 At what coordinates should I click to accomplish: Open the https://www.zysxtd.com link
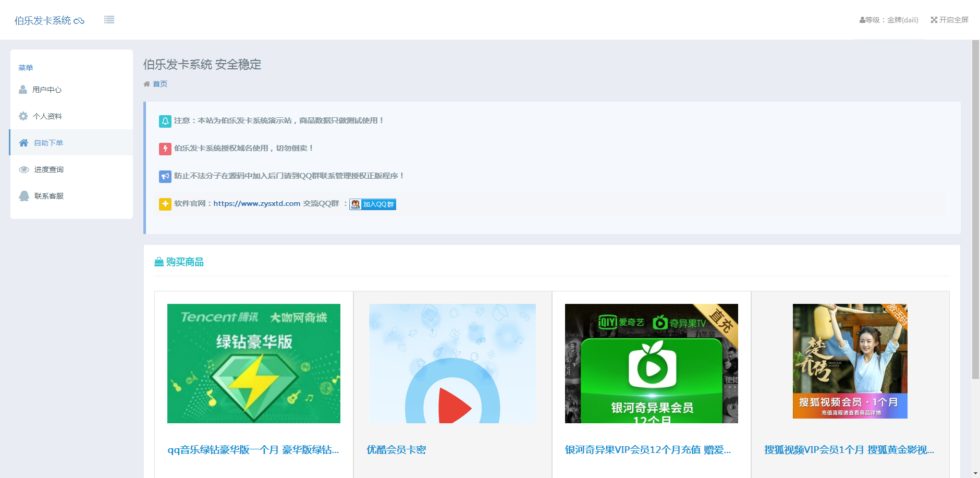pos(257,203)
